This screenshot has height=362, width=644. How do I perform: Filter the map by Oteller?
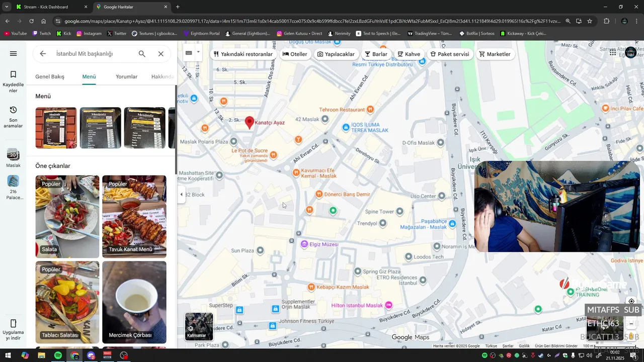pos(295,54)
